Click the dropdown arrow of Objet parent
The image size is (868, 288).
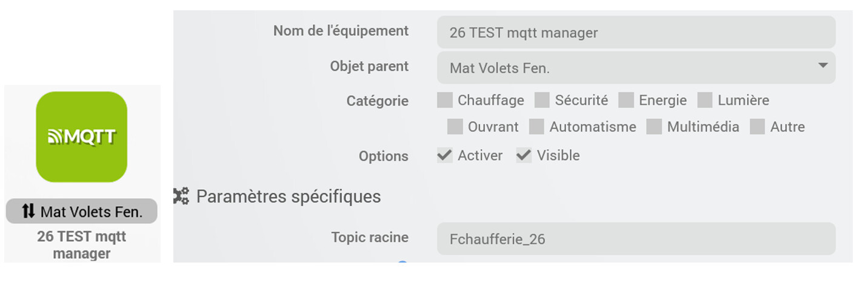tap(823, 65)
